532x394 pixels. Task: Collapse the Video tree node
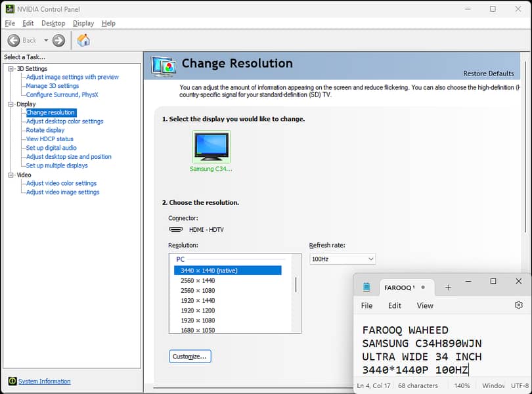tap(11, 175)
